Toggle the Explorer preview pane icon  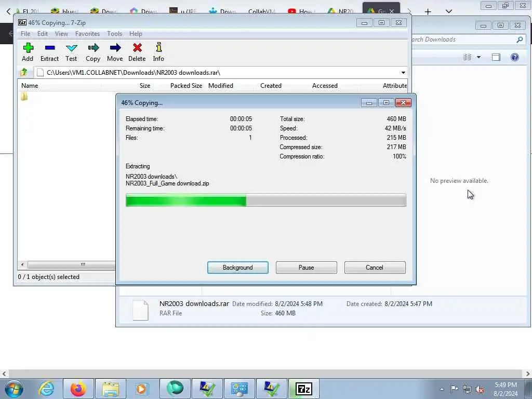coord(496,57)
